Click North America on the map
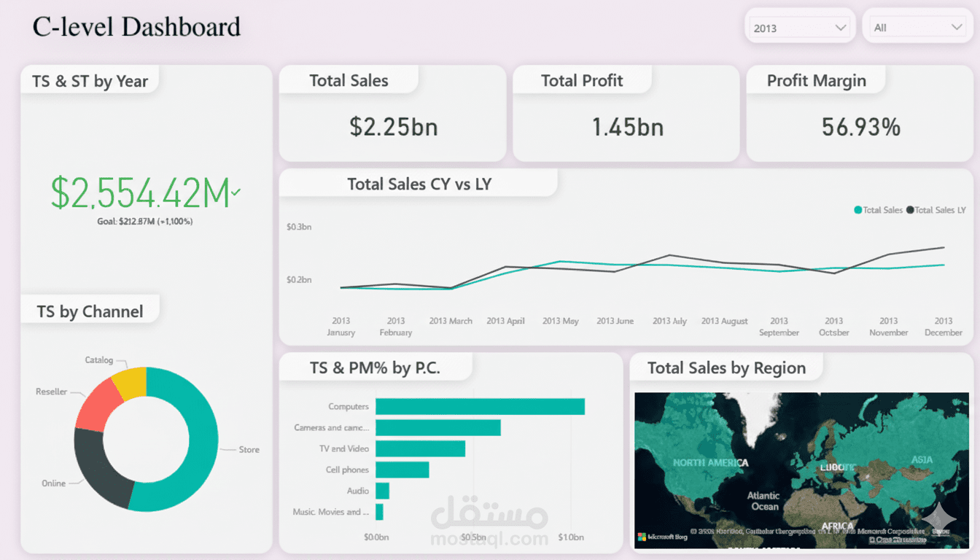This screenshot has height=560, width=980. click(710, 462)
